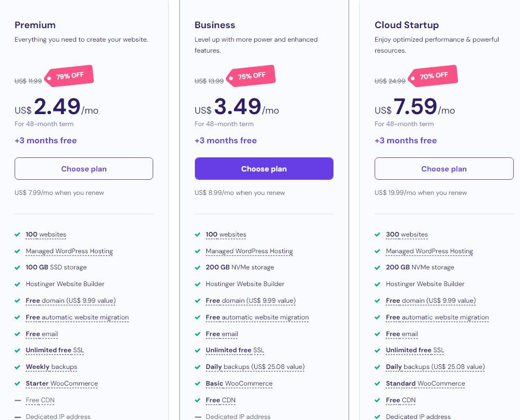Click Free email in Business plan
This screenshot has width=520, height=420.
click(222, 333)
